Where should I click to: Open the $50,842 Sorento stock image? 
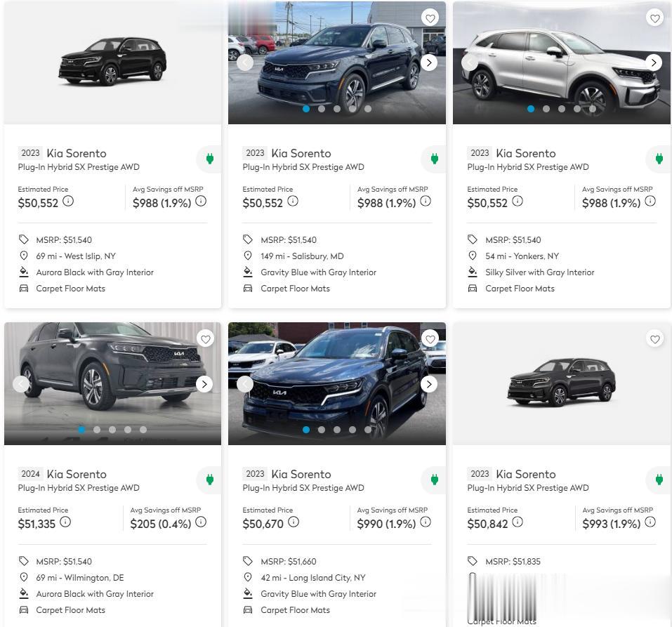pyautogui.click(x=562, y=383)
